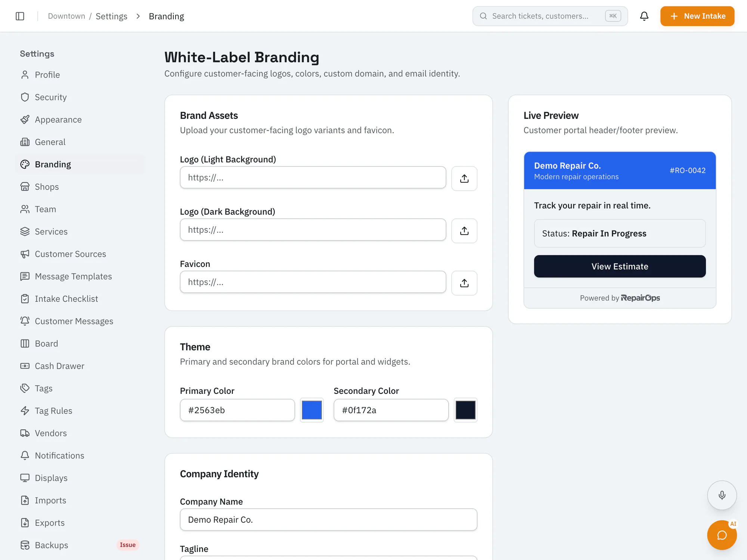747x560 pixels.
Task: Click the Status: Repair In Progress box
Action: (620, 233)
